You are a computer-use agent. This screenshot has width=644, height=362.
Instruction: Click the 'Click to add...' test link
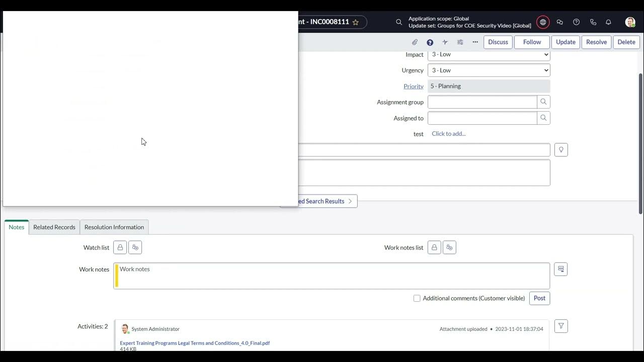449,134
